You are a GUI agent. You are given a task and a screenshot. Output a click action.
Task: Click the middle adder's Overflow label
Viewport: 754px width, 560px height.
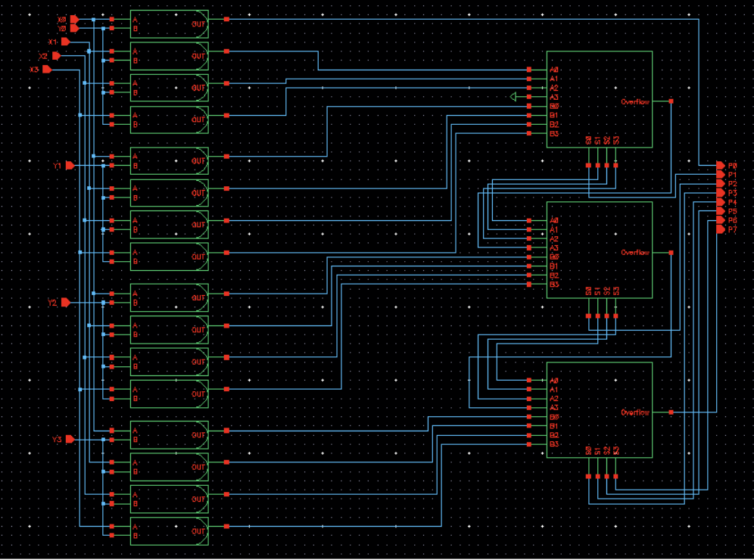click(x=634, y=253)
